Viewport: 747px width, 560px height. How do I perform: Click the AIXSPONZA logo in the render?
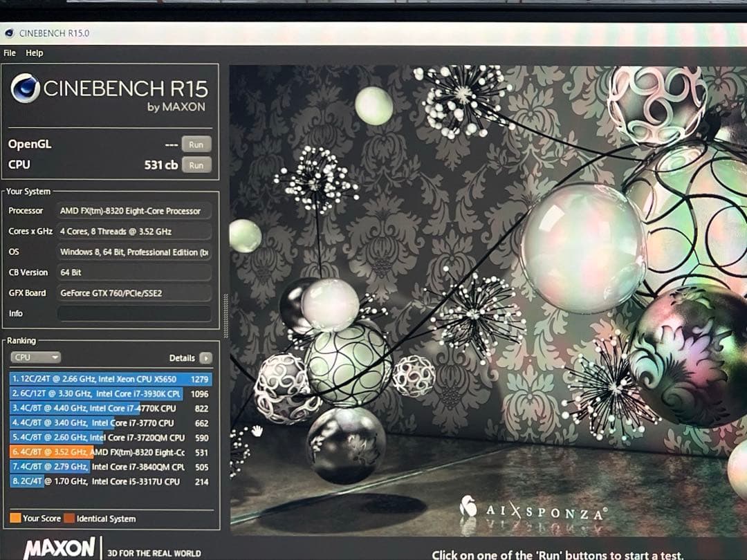(533, 510)
